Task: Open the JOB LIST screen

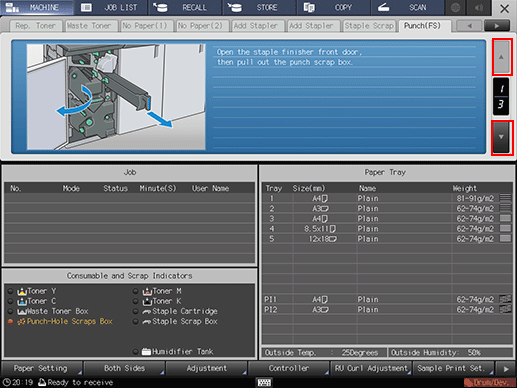Action: 111,7
